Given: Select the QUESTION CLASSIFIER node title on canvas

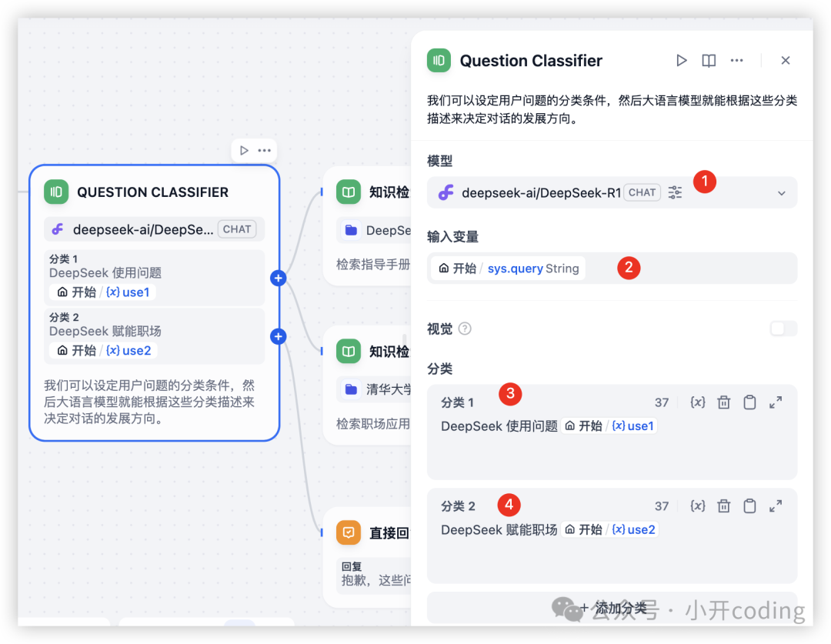Looking at the screenshot, I should (x=152, y=192).
